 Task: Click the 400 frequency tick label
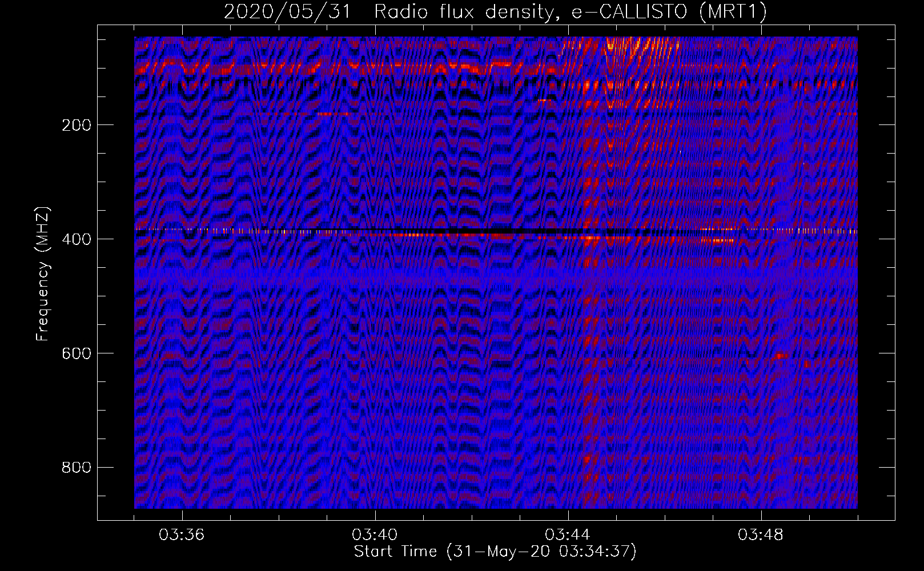77,239
